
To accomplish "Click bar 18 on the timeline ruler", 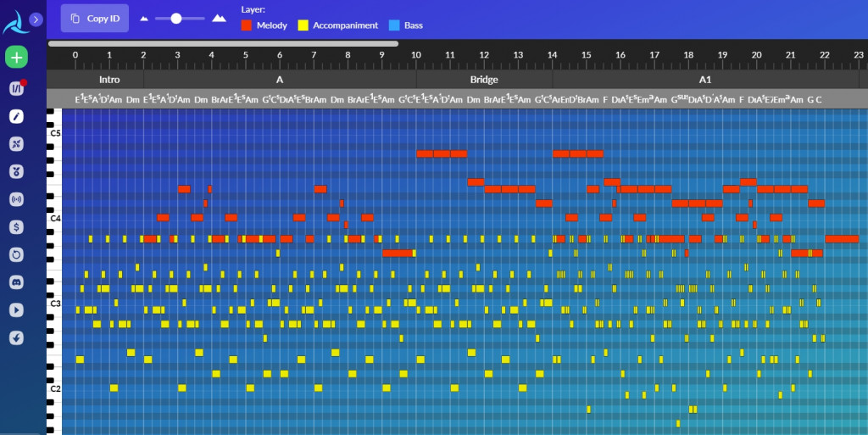I will (688, 55).
